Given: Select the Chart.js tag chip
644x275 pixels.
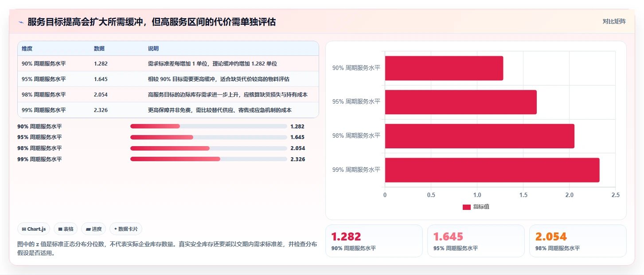Looking at the screenshot, I should pyautogui.click(x=34, y=229).
